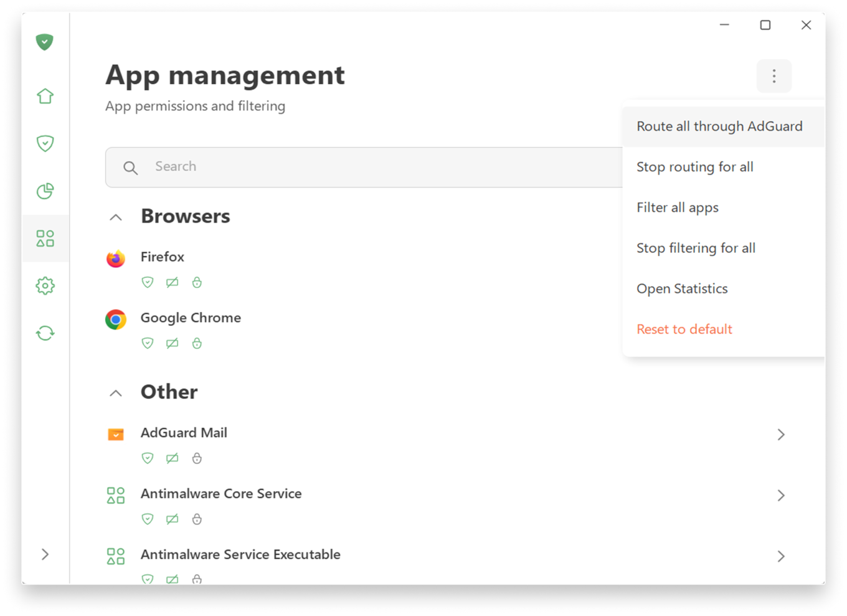Screen dimensions: 847x616
Task: Click the shield icon under Google Chrome
Action: tap(148, 343)
